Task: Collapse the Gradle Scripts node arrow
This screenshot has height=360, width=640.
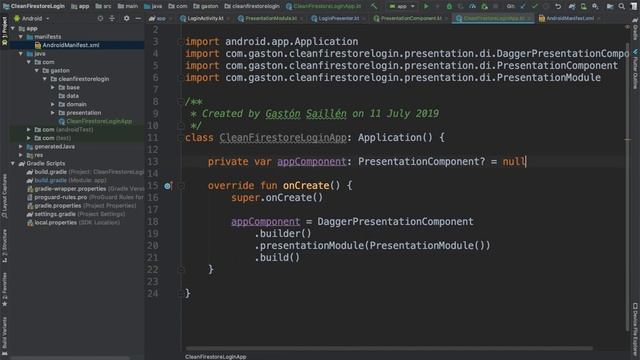Action: pyautogui.click(x=13, y=163)
